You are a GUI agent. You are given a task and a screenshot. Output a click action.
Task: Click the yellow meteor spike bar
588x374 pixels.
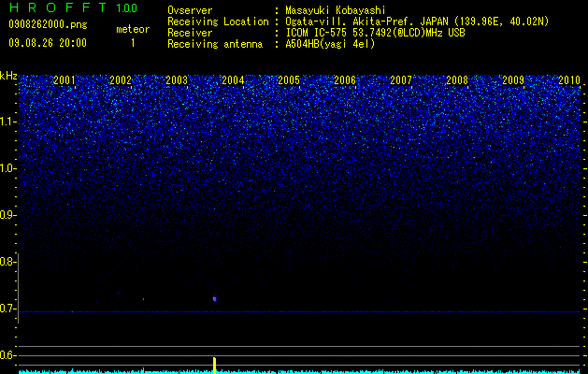click(214, 366)
